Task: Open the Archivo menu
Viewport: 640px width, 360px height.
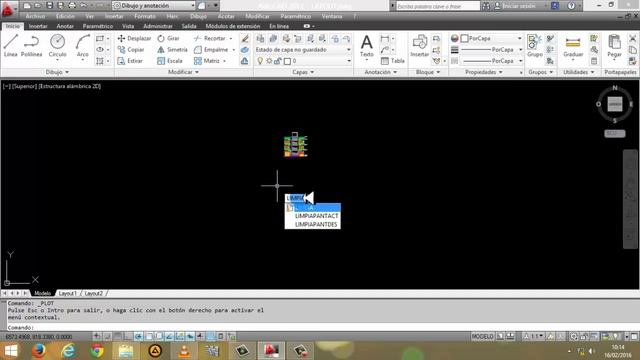Action: pos(35,16)
